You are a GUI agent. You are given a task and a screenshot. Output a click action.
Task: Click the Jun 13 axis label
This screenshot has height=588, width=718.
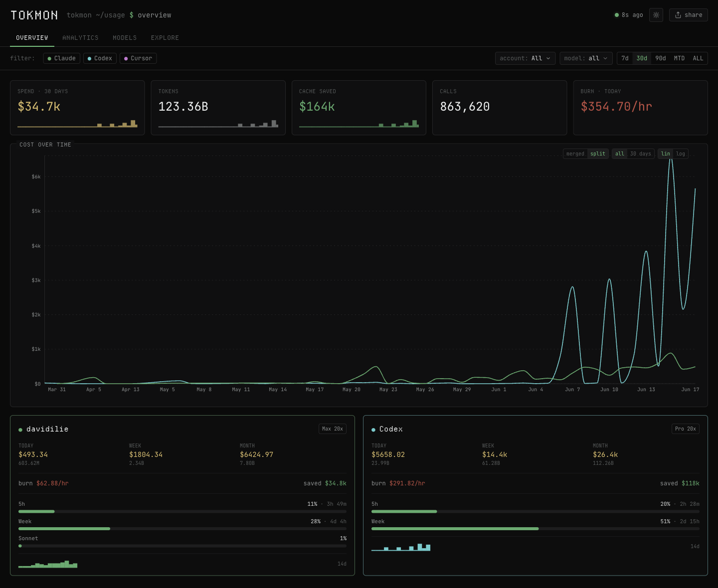[646, 390]
